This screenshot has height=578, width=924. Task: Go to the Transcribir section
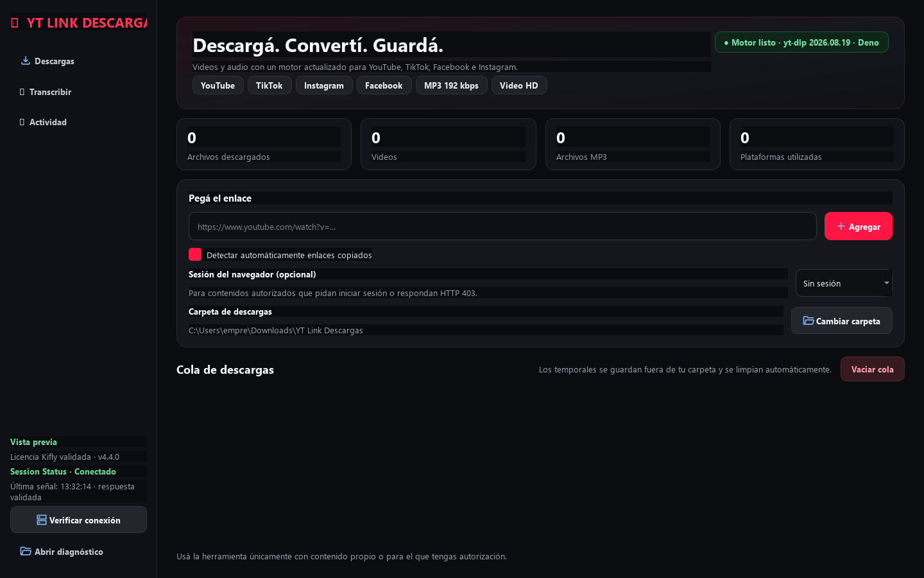click(x=78, y=92)
